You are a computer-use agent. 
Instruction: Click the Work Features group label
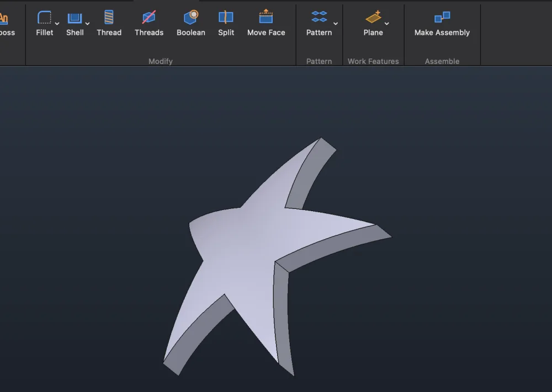coord(373,61)
